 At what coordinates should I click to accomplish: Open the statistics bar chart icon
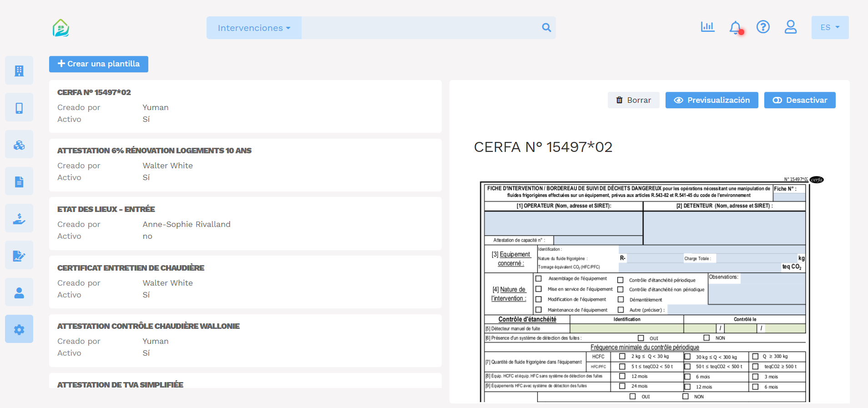707,27
